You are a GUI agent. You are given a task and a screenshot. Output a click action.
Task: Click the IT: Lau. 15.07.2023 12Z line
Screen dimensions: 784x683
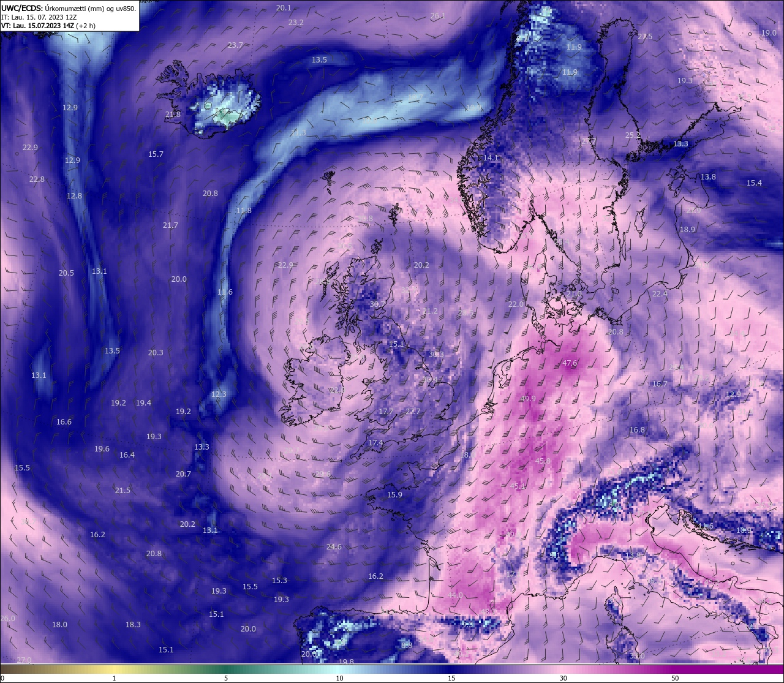(x=39, y=17)
